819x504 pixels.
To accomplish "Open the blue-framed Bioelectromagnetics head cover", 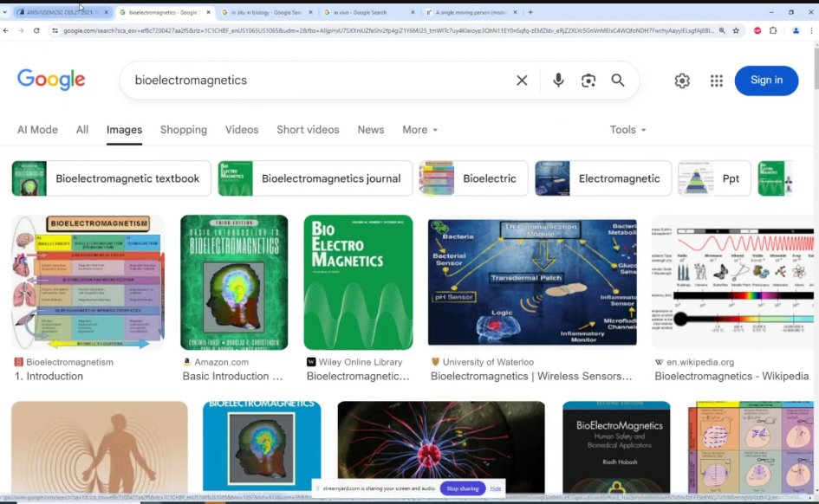I will (x=262, y=447).
